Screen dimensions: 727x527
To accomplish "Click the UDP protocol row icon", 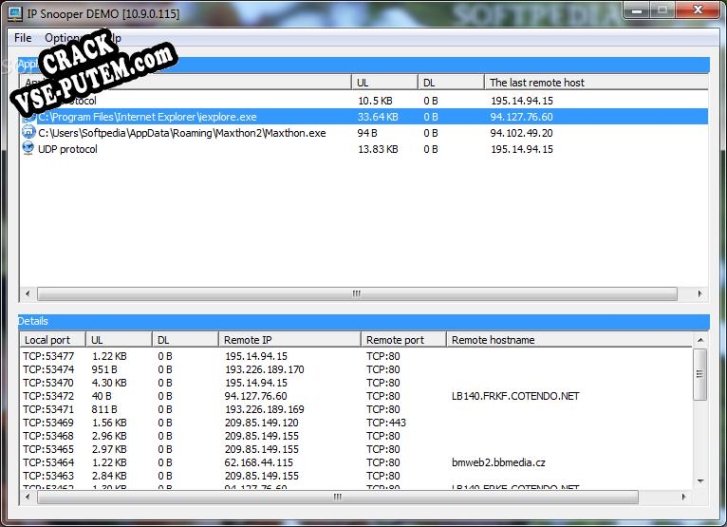I will point(28,149).
